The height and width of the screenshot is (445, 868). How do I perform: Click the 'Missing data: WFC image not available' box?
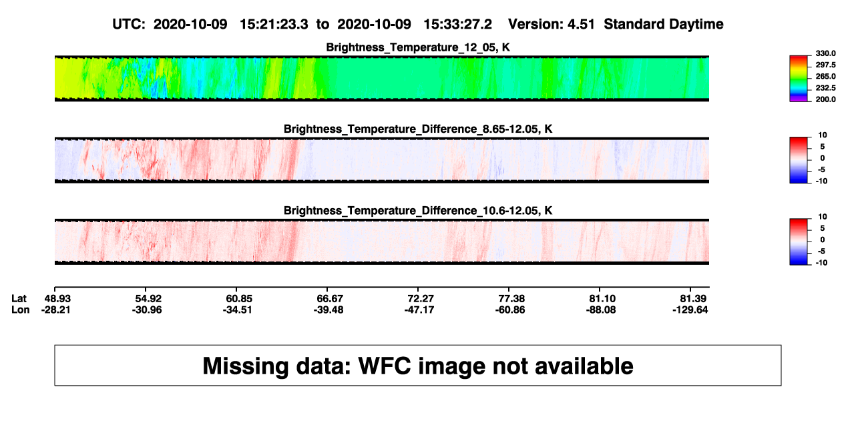[418, 365]
